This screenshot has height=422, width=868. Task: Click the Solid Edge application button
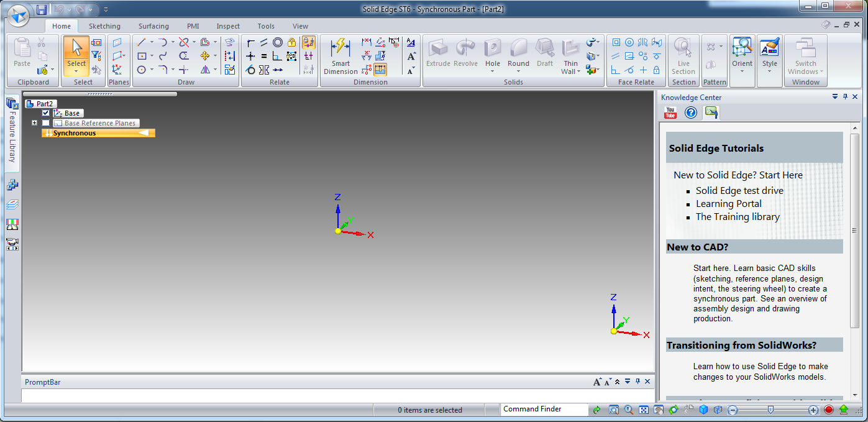18,14
